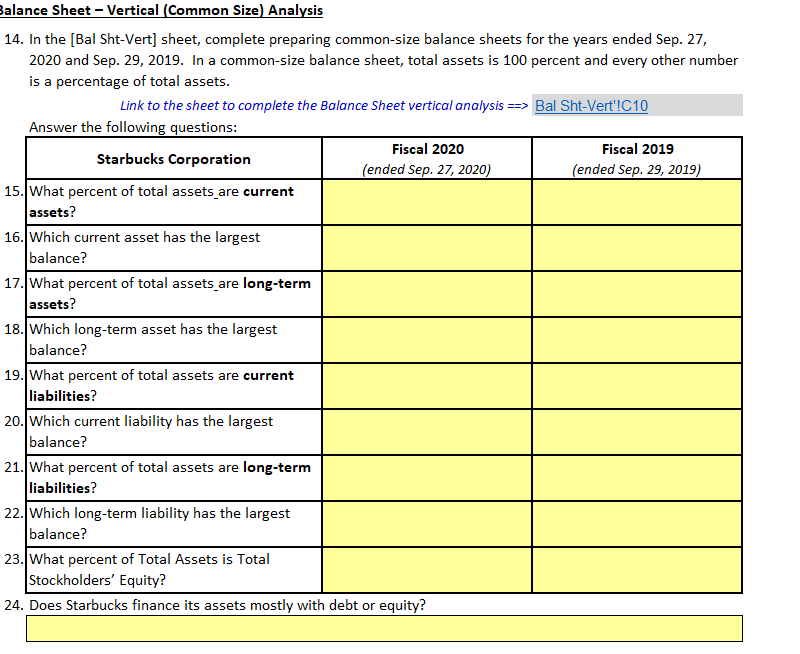800x654 pixels.
Task: Select Fiscal 2019 cell for largest current asset
Action: pyautogui.click(x=636, y=247)
